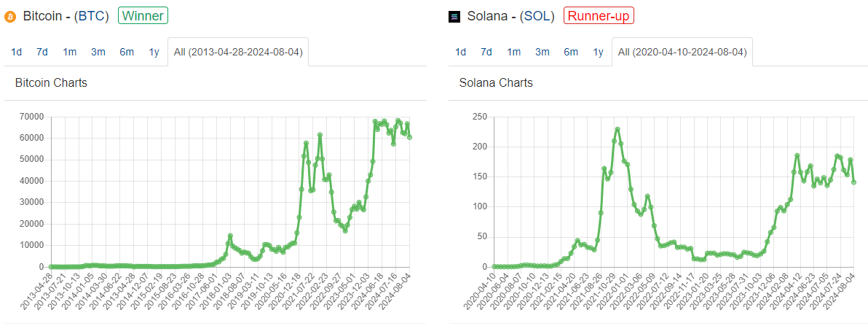Click the green Winner badge
868x334 pixels.
(143, 15)
